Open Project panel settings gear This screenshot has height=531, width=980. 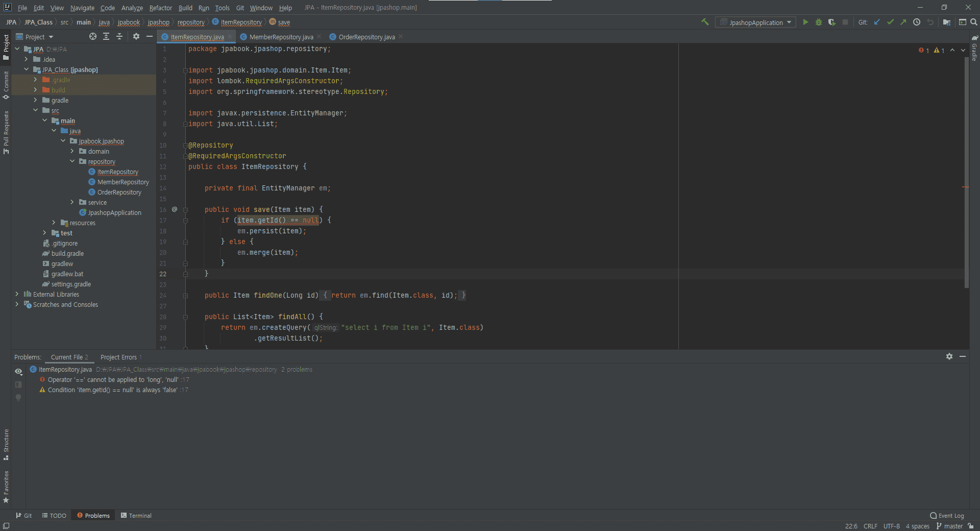click(x=136, y=37)
